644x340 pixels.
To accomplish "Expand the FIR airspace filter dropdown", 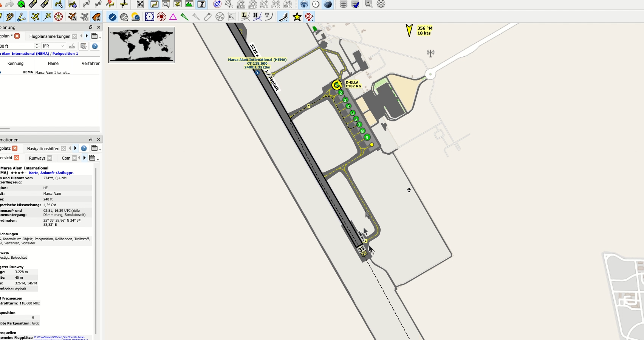I will coord(288,4).
